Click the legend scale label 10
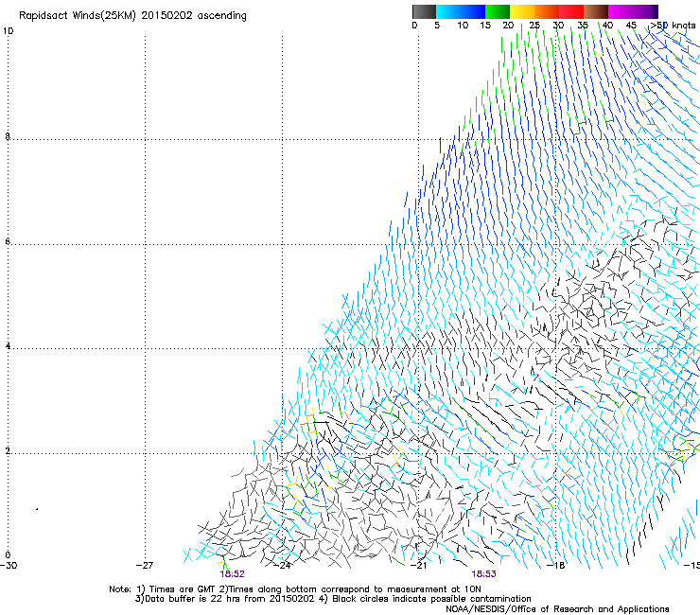This screenshot has width=700, height=615. (463, 26)
